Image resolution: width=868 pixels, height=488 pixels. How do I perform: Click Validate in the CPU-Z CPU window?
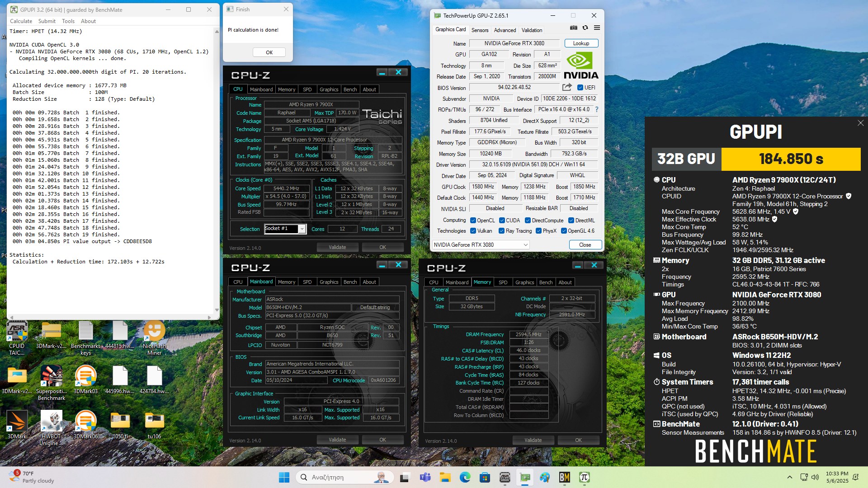[337, 247]
